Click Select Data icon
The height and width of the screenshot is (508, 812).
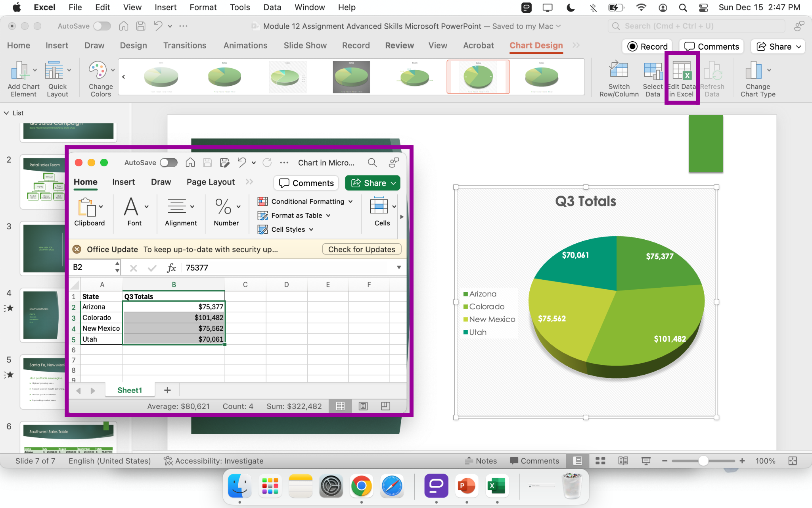[x=653, y=70]
